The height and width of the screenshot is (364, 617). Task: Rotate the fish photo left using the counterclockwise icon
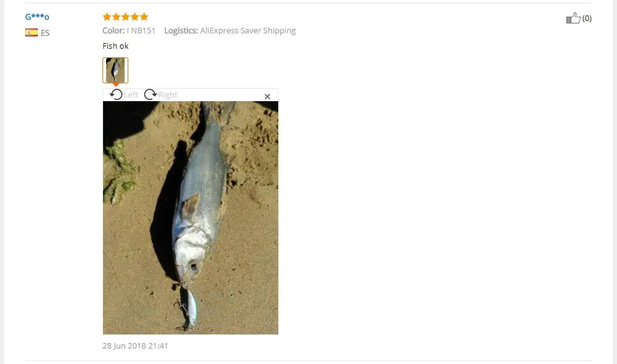116,94
